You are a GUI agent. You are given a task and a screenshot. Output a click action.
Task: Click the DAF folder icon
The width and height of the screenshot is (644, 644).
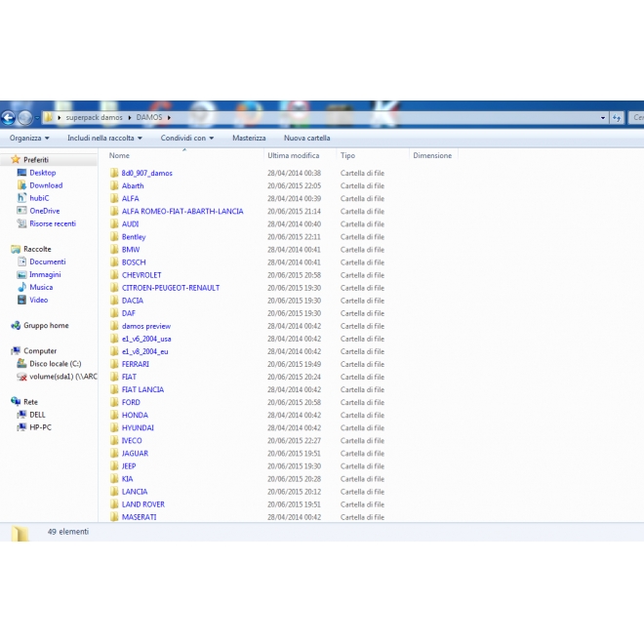pyautogui.click(x=114, y=313)
